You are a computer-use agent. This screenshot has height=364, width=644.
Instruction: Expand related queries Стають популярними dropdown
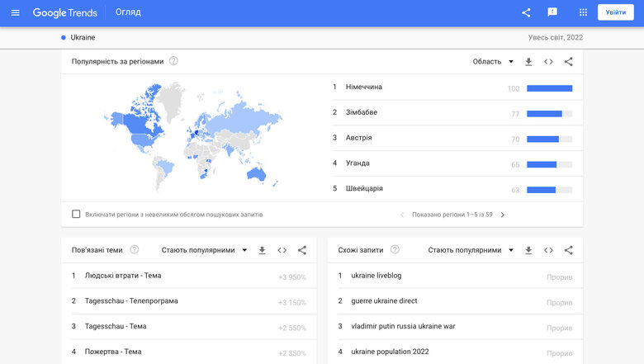click(x=471, y=250)
